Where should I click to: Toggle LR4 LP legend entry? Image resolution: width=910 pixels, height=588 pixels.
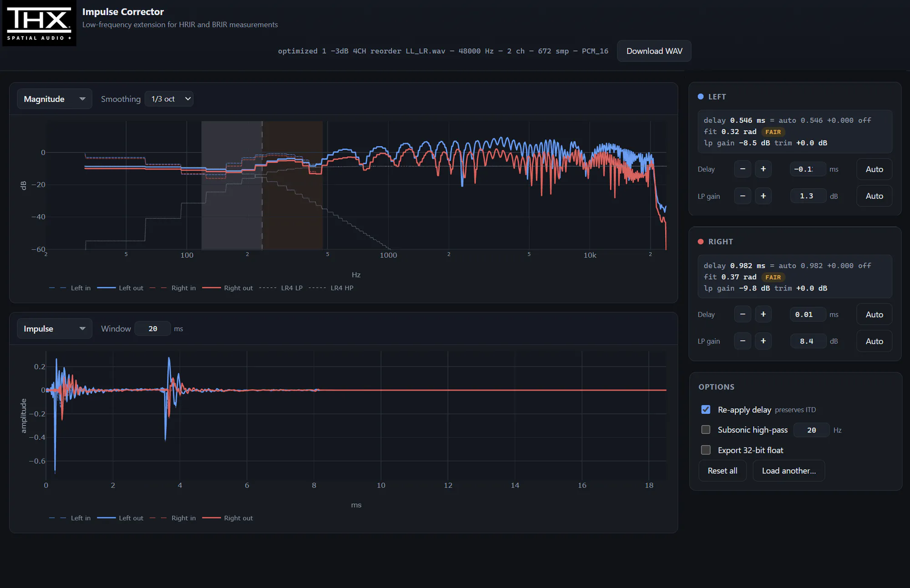pyautogui.click(x=281, y=288)
